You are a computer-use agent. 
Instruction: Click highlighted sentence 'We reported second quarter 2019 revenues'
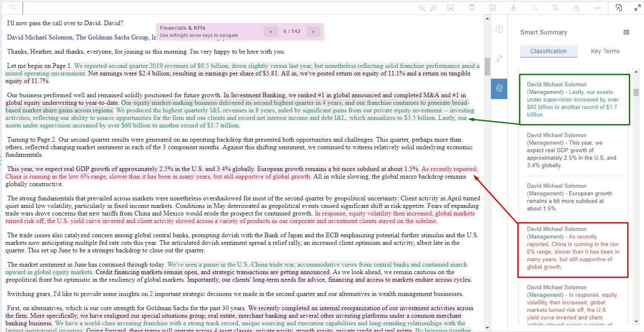coord(242,70)
